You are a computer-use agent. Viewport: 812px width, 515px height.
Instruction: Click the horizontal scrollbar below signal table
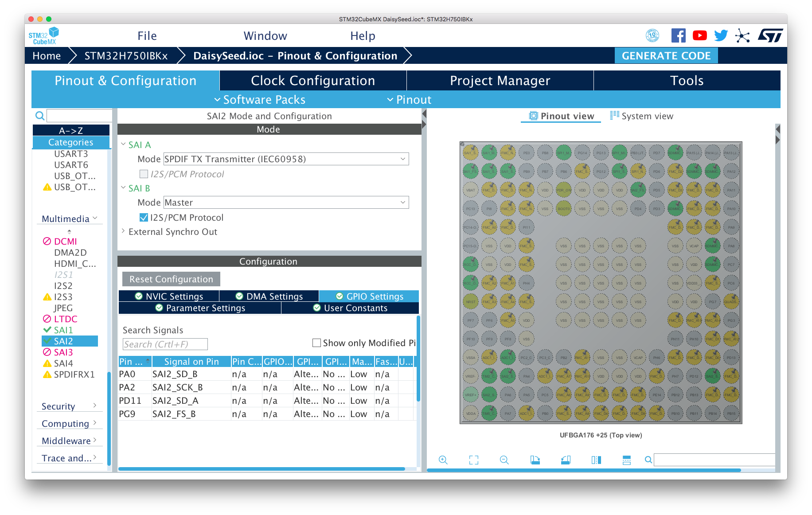tap(262, 468)
